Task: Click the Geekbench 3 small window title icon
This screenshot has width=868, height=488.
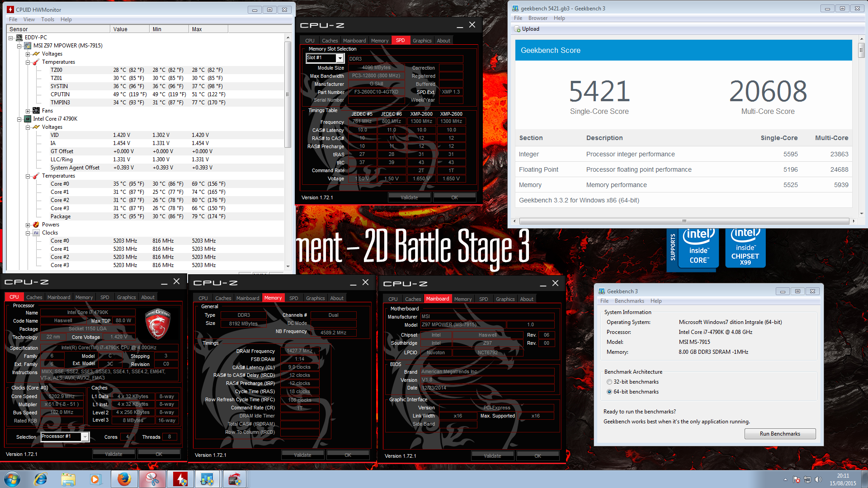Action: [x=602, y=291]
